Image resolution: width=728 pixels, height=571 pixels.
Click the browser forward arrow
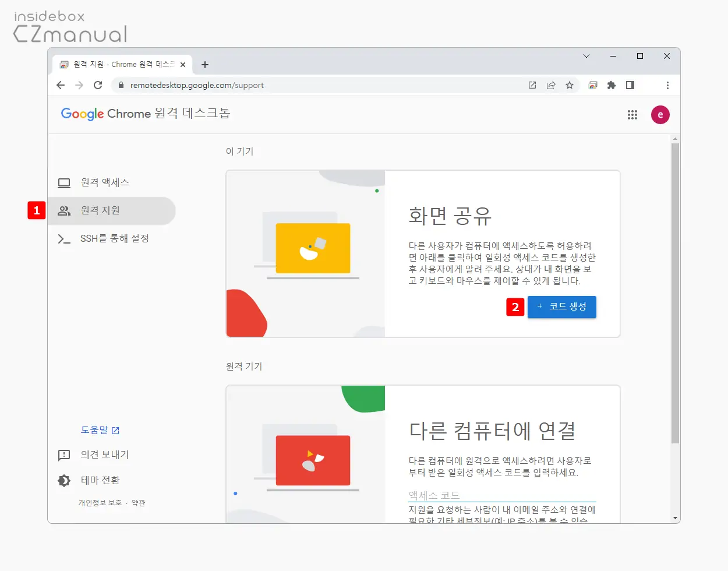point(79,85)
